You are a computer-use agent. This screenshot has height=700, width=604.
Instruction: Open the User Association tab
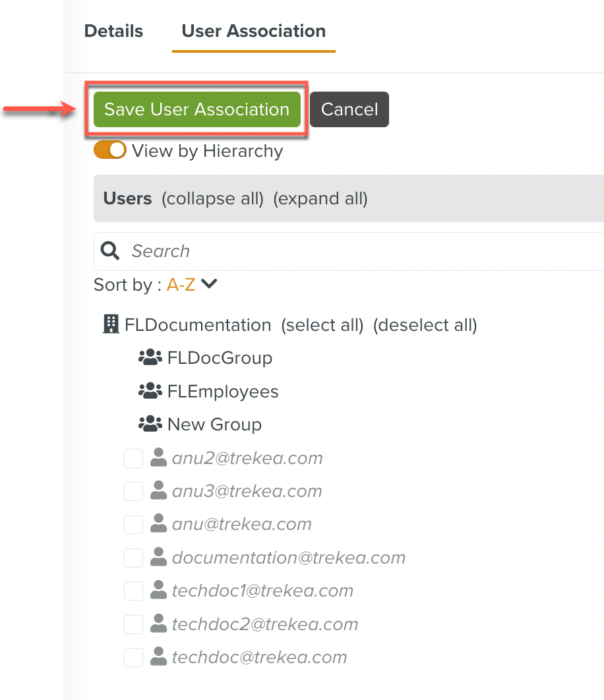(x=253, y=31)
